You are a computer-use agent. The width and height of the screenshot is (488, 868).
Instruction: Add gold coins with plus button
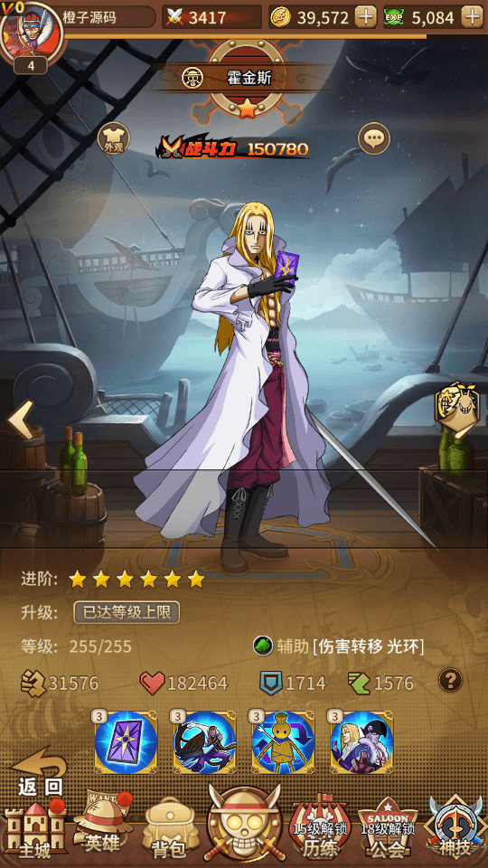(365, 17)
